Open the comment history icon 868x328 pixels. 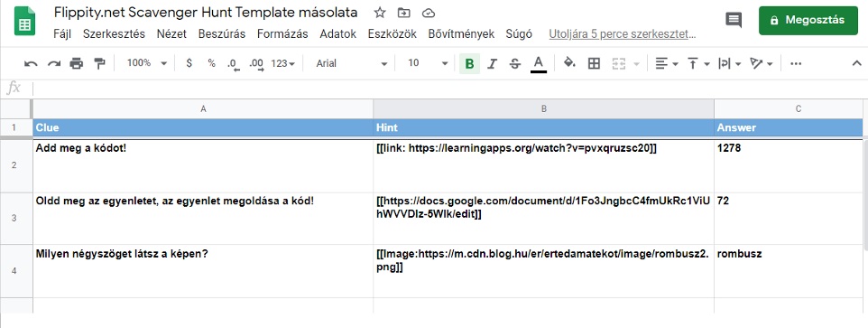[x=734, y=21]
